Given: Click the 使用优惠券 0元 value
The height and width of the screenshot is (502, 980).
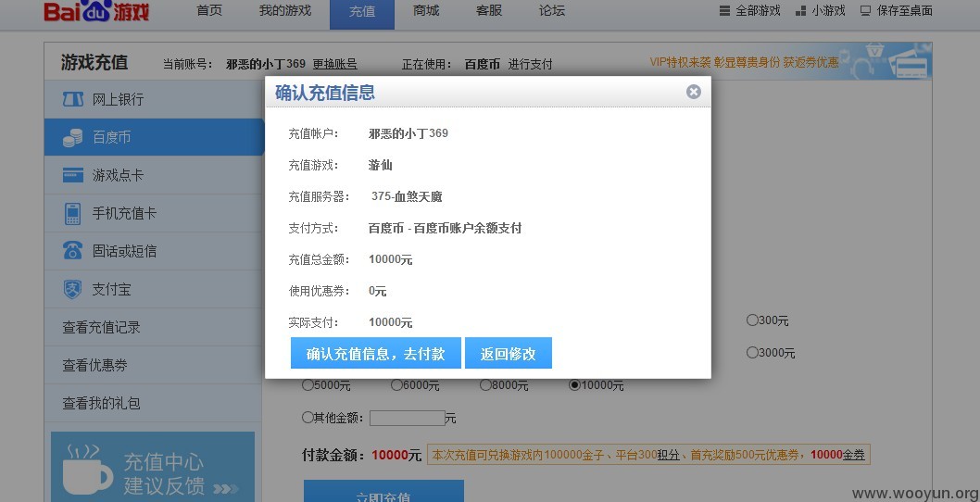Looking at the screenshot, I should tap(378, 291).
